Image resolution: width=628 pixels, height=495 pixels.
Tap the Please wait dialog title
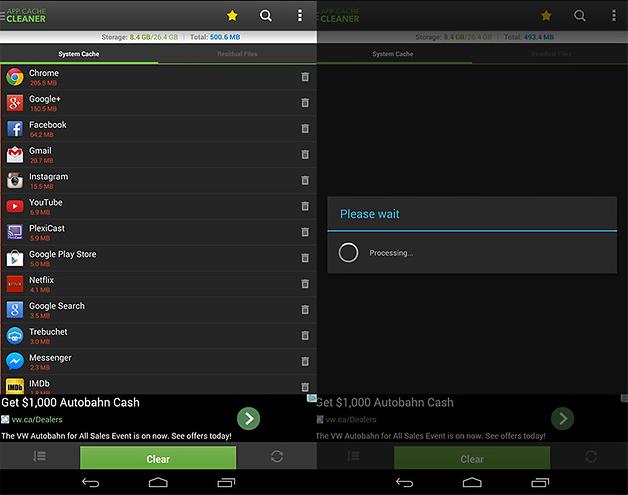[x=369, y=214]
